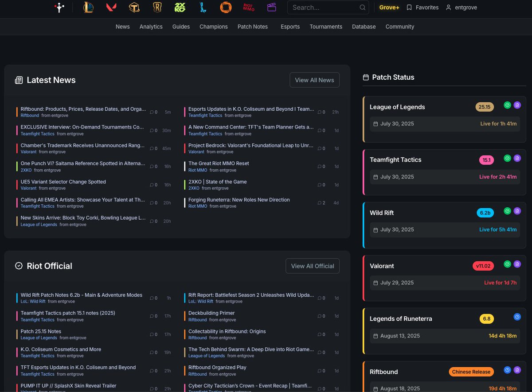Select the 2XKO game icon
Viewport: 532px width, 392px height.
pyautogui.click(x=180, y=8)
